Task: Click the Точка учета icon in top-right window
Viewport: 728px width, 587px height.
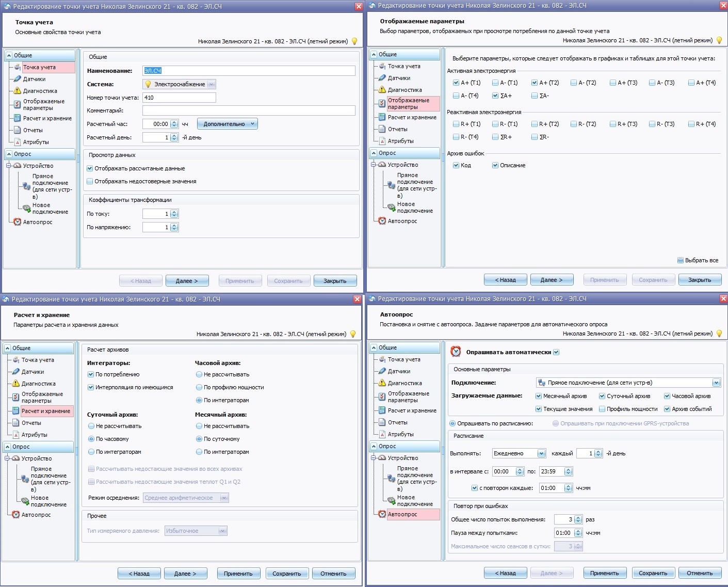Action: coord(382,66)
